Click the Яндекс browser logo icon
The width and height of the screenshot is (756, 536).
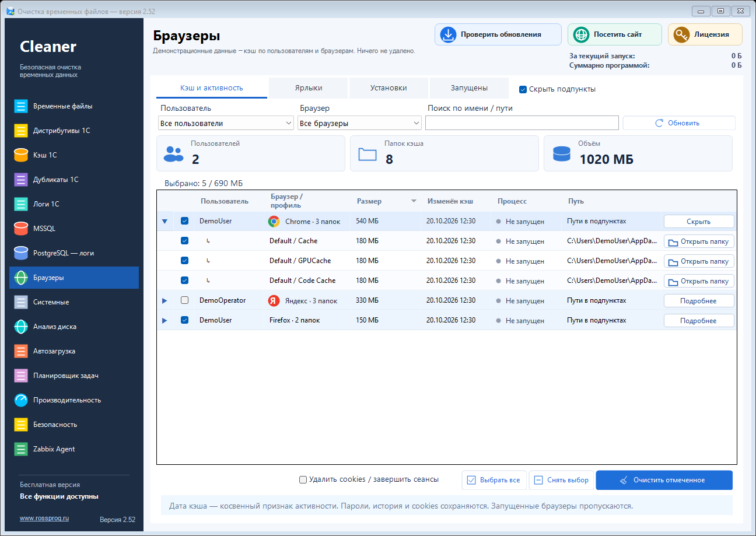click(x=274, y=301)
